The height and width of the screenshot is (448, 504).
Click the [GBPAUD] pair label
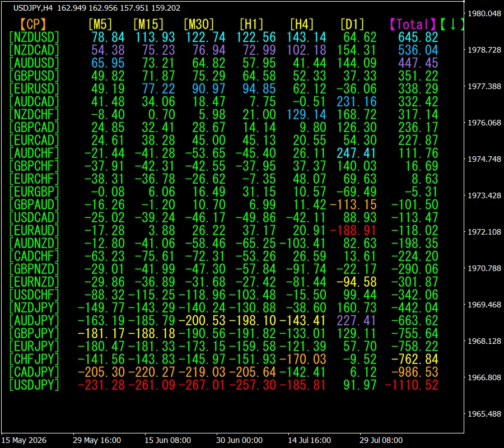34,204
